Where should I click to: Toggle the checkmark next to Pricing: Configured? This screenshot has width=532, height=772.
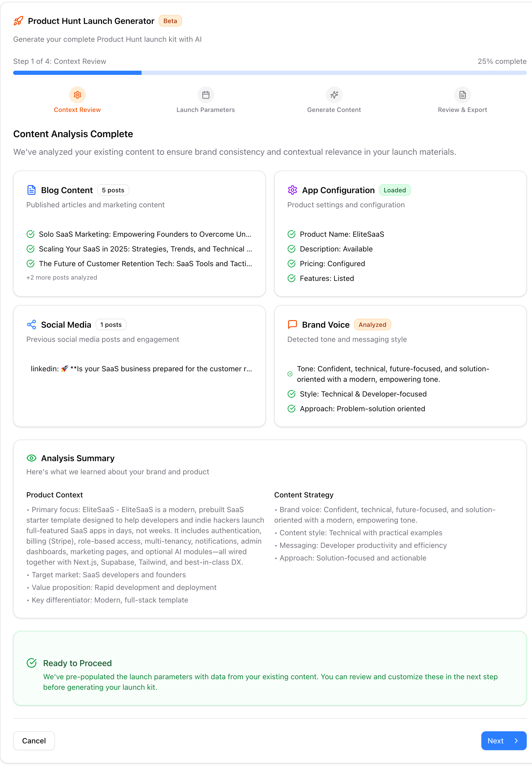[x=292, y=264]
